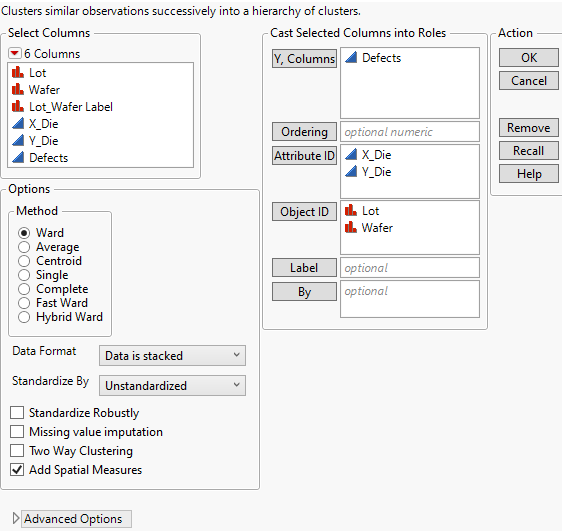
Task: Choose the Centroid clustering method
Action: tap(24, 261)
